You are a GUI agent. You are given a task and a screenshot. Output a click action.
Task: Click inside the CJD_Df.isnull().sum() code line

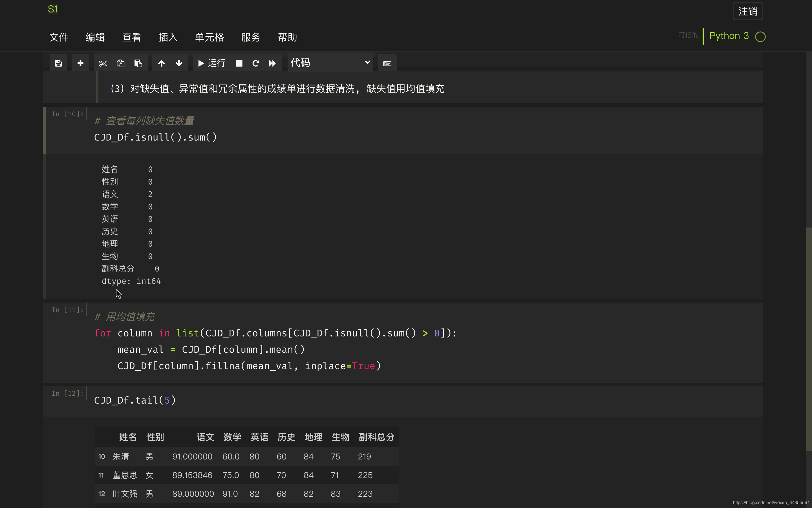tap(156, 137)
